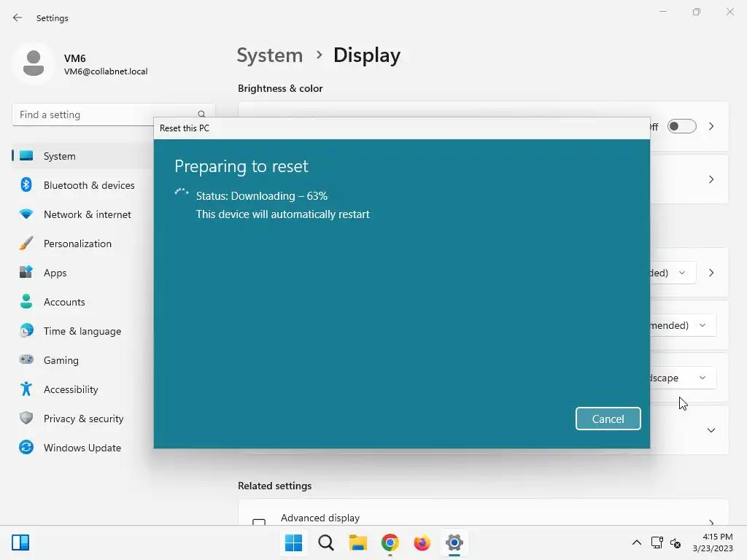Open Windows Update settings
The height and width of the screenshot is (560, 747).
click(82, 448)
